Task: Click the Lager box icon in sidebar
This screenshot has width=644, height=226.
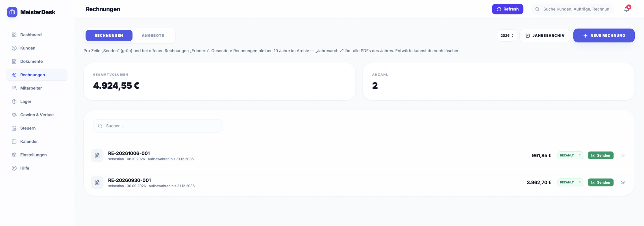Action: (x=14, y=101)
